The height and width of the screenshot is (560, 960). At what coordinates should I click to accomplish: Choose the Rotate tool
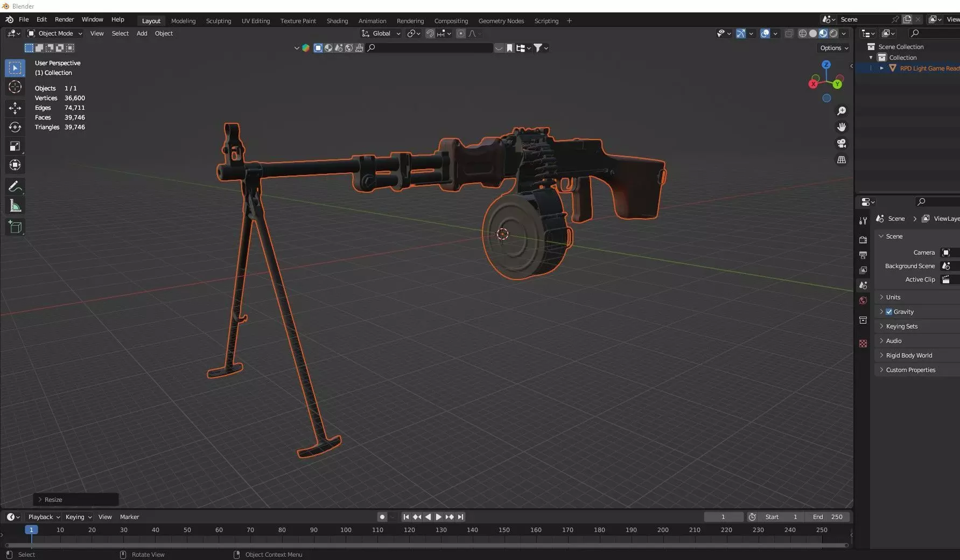(15, 127)
